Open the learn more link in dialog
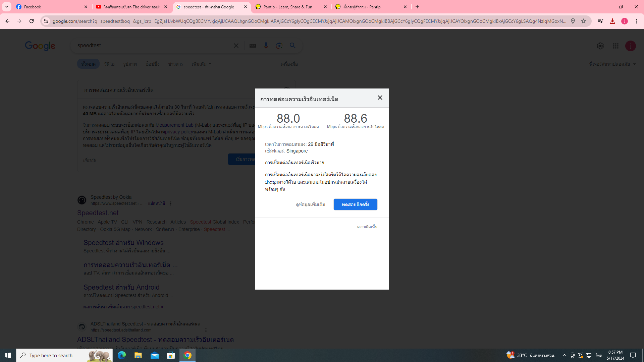Viewport: 644px width, 362px height. pos(310,204)
